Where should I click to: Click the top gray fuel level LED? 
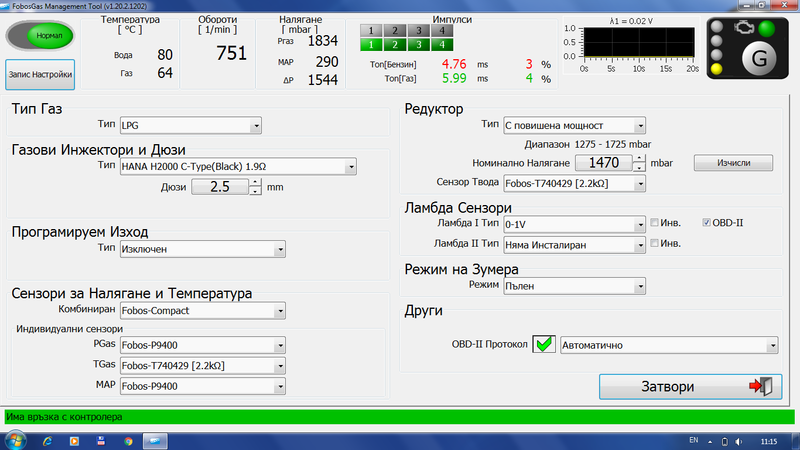click(x=717, y=27)
